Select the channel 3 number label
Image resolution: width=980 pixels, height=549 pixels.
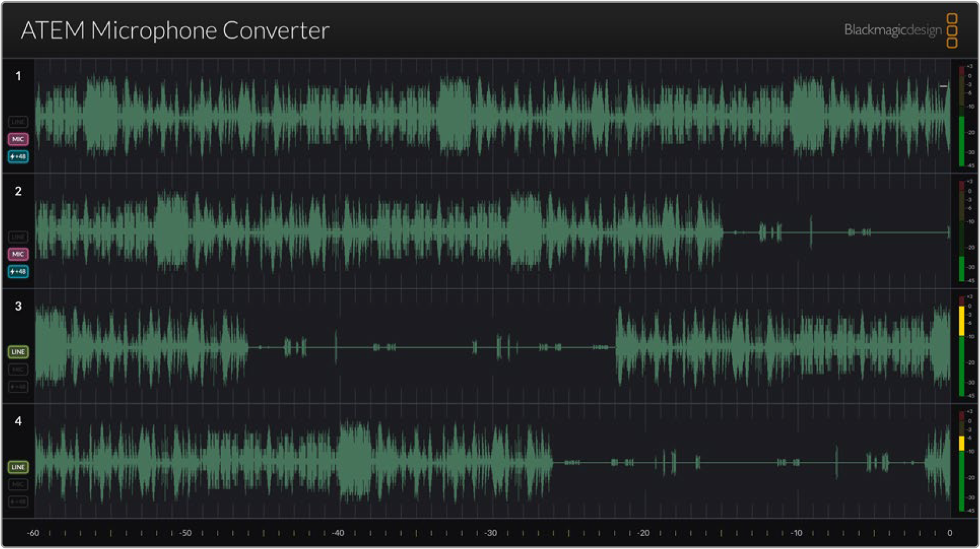18,306
